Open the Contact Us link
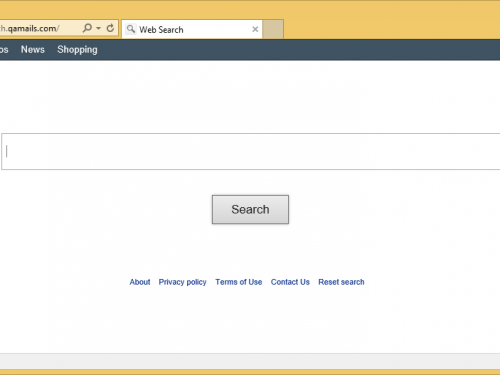 coord(290,282)
